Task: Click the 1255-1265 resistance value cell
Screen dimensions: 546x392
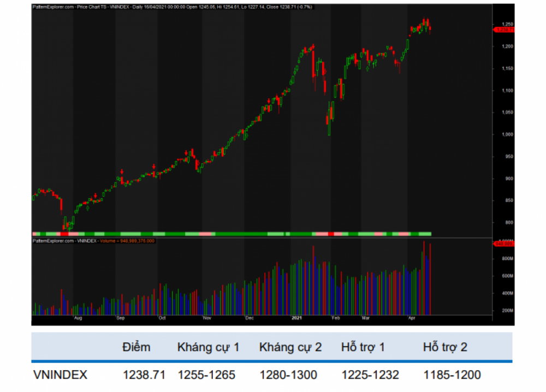Action: point(206,375)
